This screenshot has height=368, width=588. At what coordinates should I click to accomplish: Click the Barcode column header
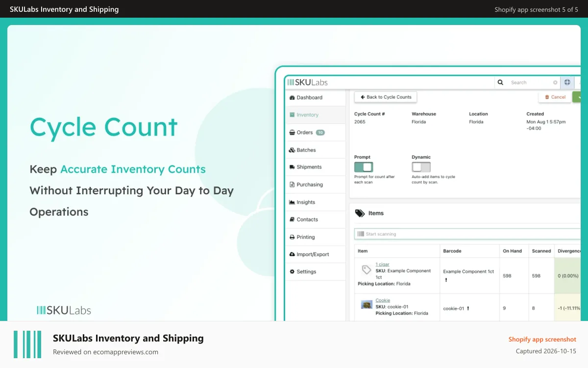pyautogui.click(x=452, y=251)
